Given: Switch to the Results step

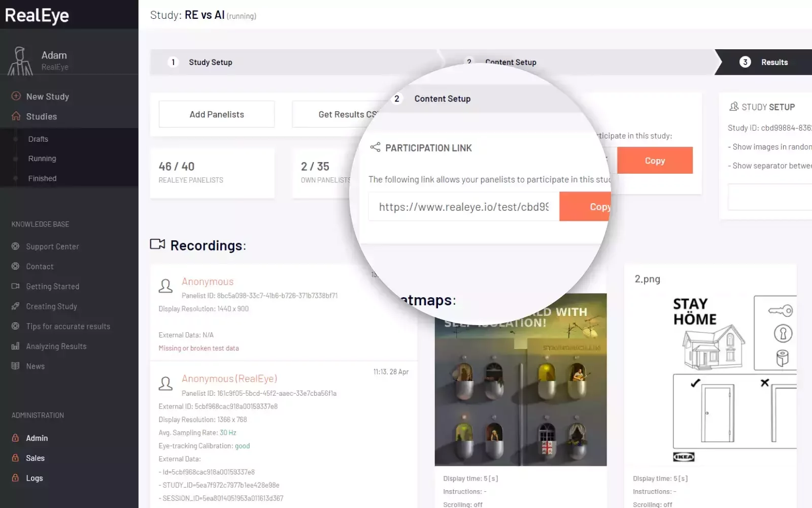Looking at the screenshot, I should [774, 62].
